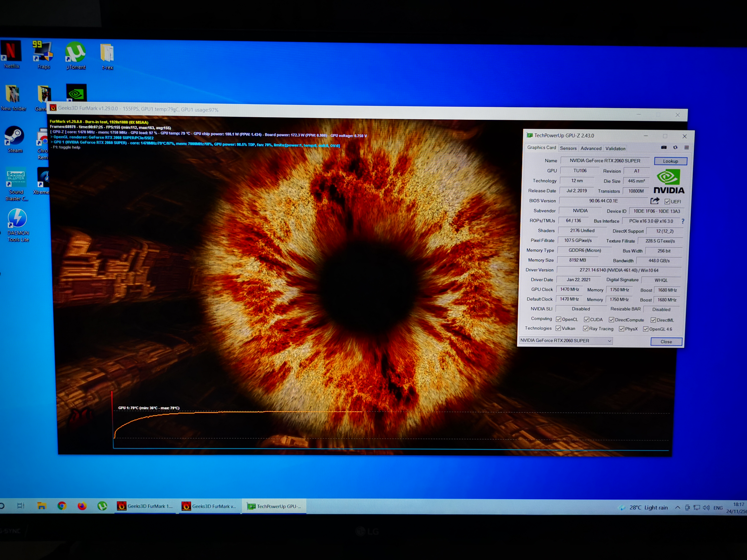Click the BIOS Version text field
This screenshot has width=747, height=560.
point(603,201)
